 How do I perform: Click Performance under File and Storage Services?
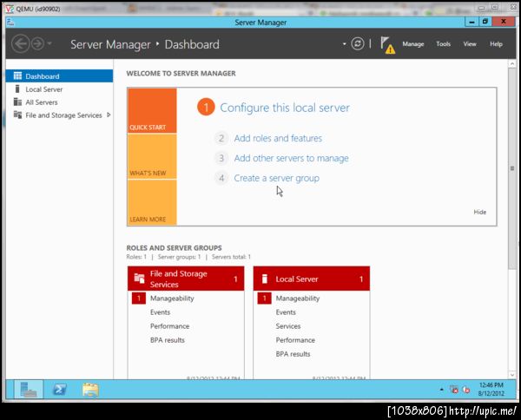tap(170, 326)
